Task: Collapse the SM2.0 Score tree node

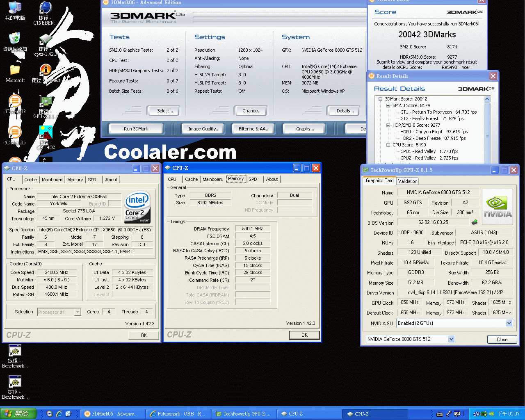Action: coord(388,105)
